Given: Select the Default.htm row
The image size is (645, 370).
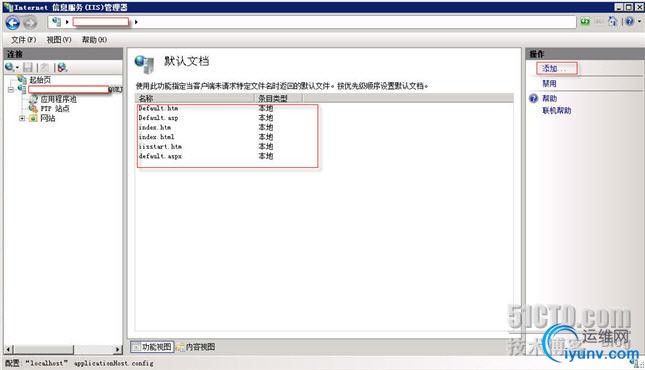Looking at the screenshot, I should click(158, 108).
